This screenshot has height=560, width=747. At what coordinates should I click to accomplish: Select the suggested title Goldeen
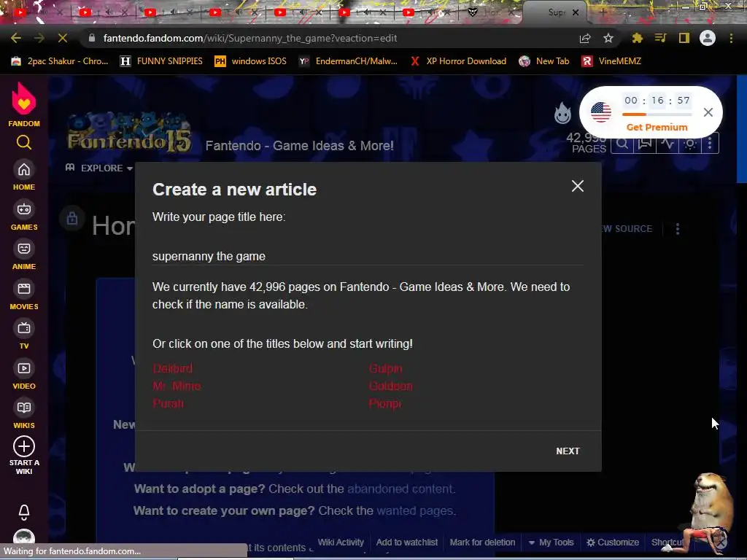(x=391, y=386)
